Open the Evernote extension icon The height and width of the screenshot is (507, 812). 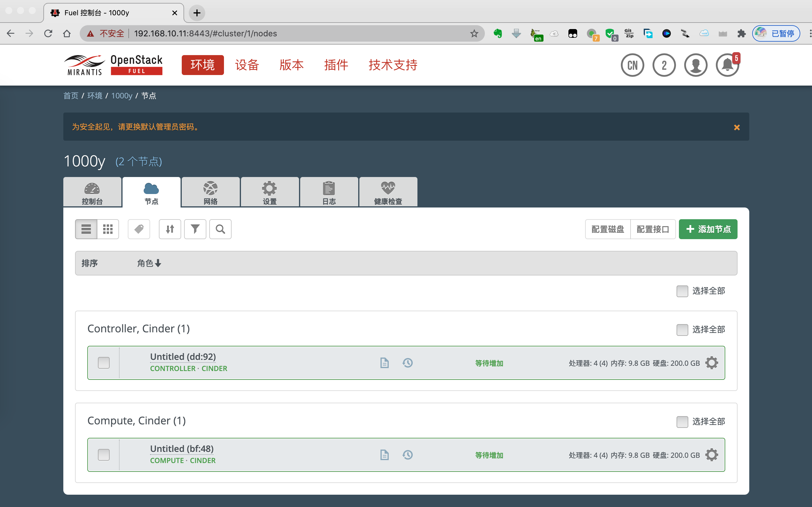pos(498,33)
